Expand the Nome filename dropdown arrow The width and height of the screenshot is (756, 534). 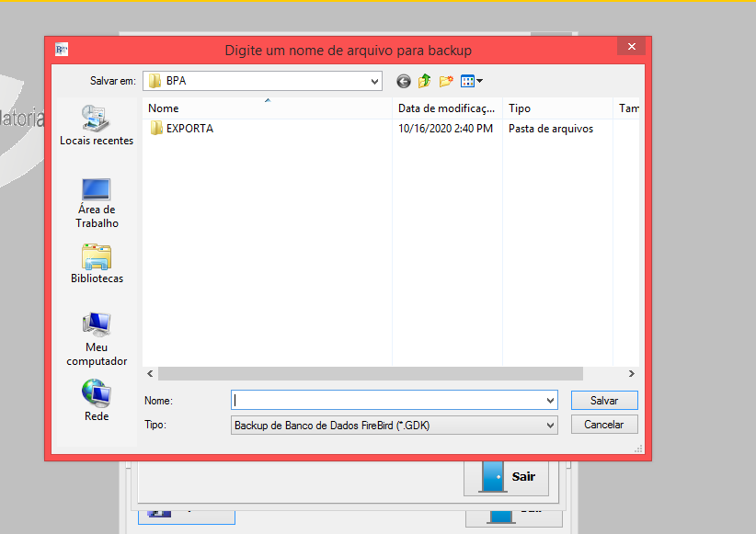[550, 401]
